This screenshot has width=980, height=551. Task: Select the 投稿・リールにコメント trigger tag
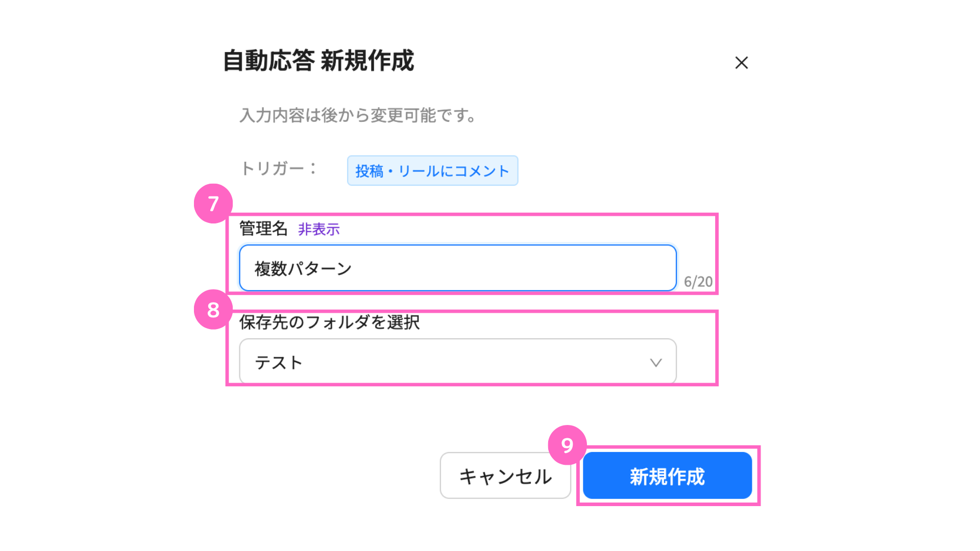click(432, 170)
